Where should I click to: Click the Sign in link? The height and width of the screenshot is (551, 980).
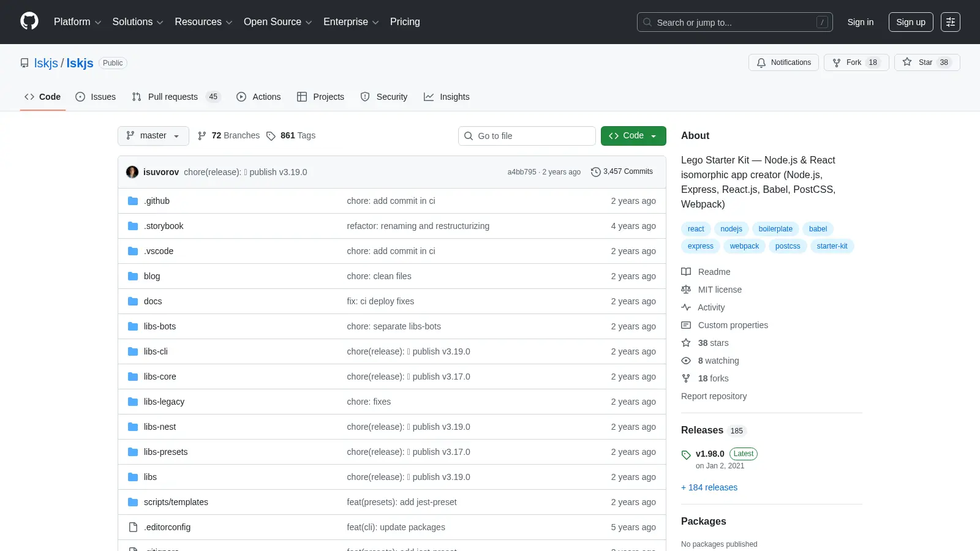(x=861, y=22)
